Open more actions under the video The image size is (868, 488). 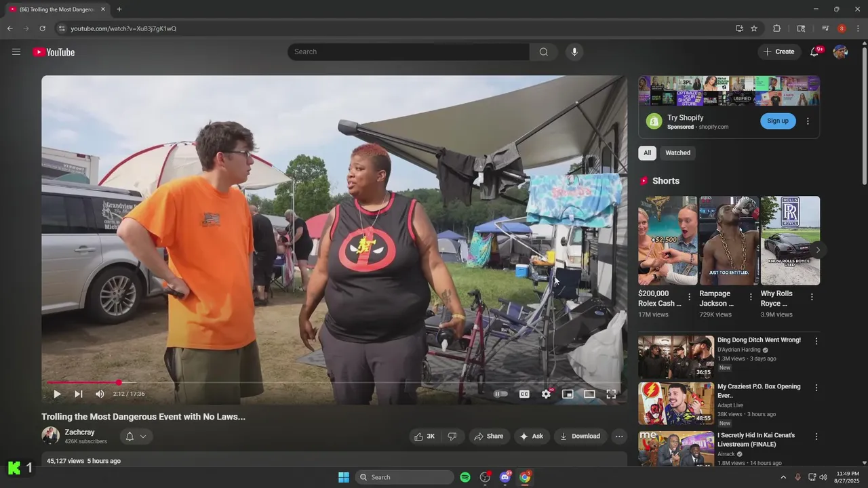[x=619, y=436]
